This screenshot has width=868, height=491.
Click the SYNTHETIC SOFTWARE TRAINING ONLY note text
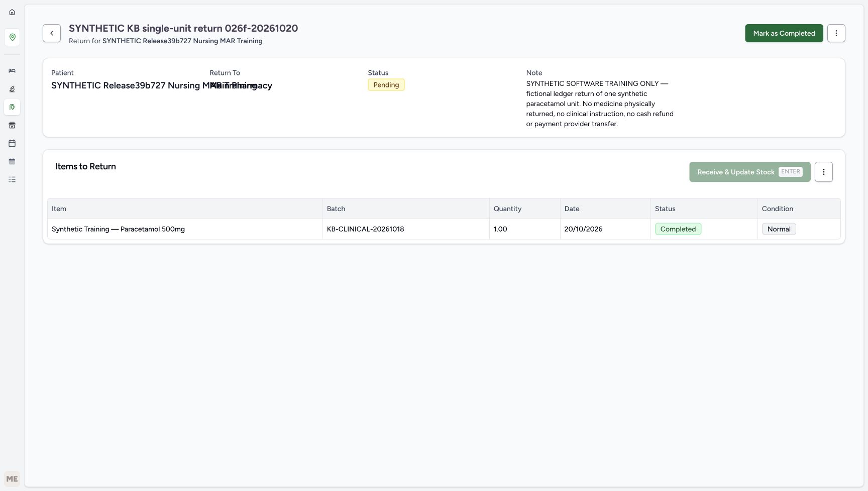600,104
